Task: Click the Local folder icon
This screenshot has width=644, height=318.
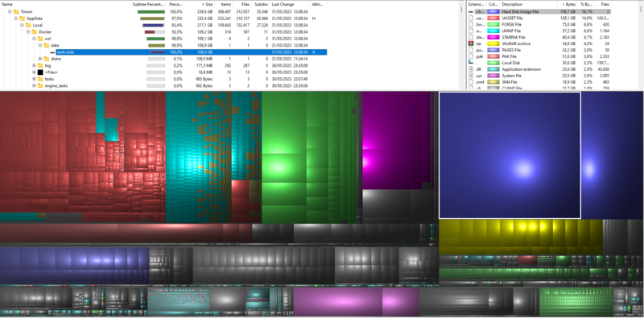Action: tap(28, 25)
